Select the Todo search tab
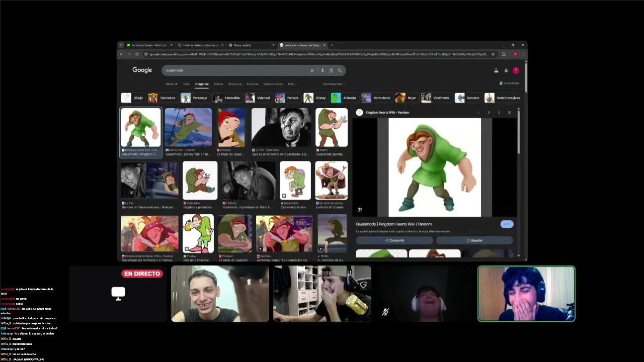This screenshot has width=644, height=362. (x=186, y=84)
